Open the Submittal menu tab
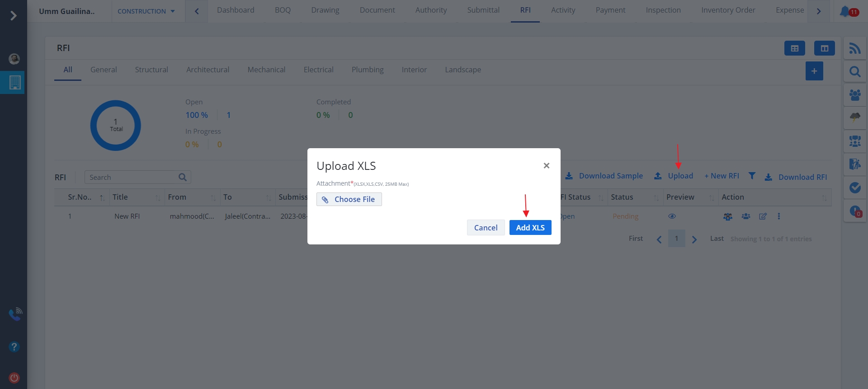Screen dimensions: 868x389 coord(483,10)
